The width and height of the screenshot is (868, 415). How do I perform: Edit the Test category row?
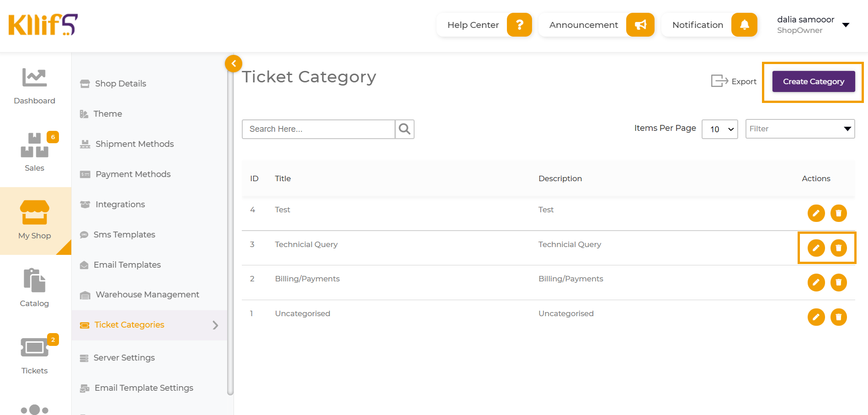click(x=816, y=213)
